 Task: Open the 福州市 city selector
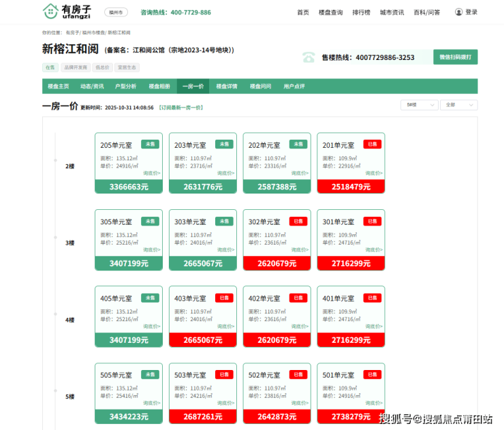pyautogui.click(x=116, y=12)
